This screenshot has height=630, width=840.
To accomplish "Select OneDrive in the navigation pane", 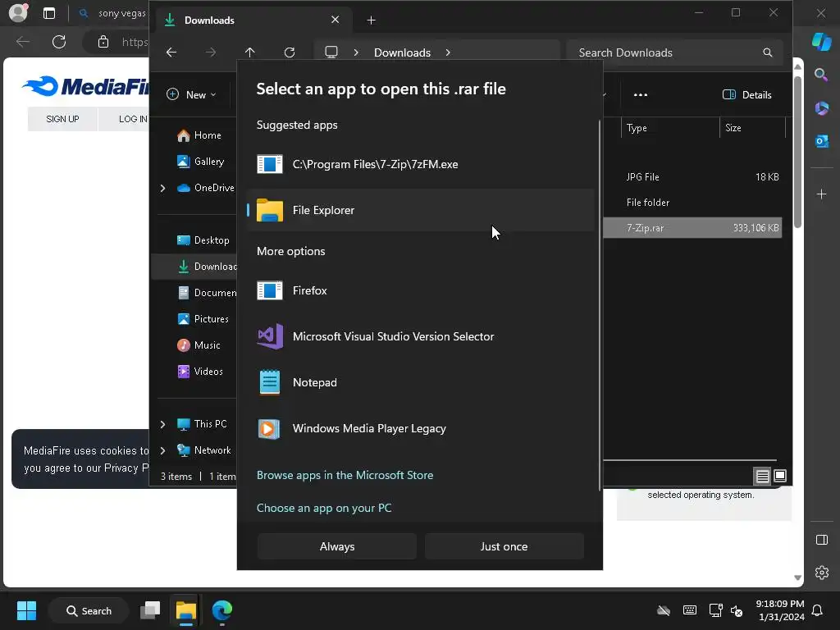I will tap(206, 188).
